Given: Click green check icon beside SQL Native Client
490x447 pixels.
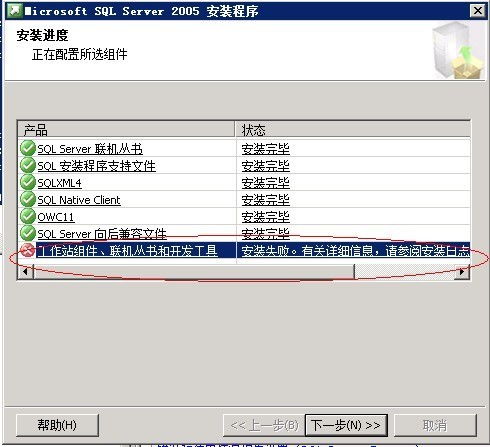Looking at the screenshot, I should tap(28, 199).
